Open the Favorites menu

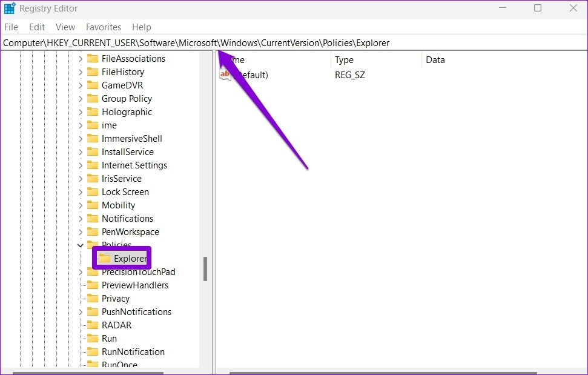click(104, 27)
